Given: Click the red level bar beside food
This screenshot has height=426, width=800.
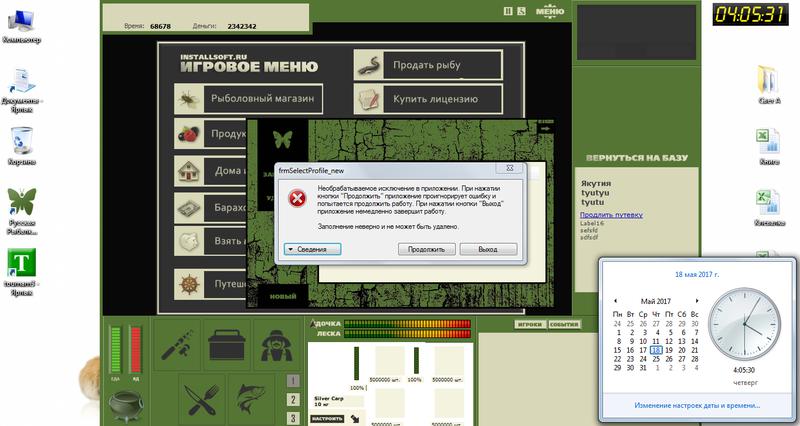Looking at the screenshot, I should click(135, 350).
